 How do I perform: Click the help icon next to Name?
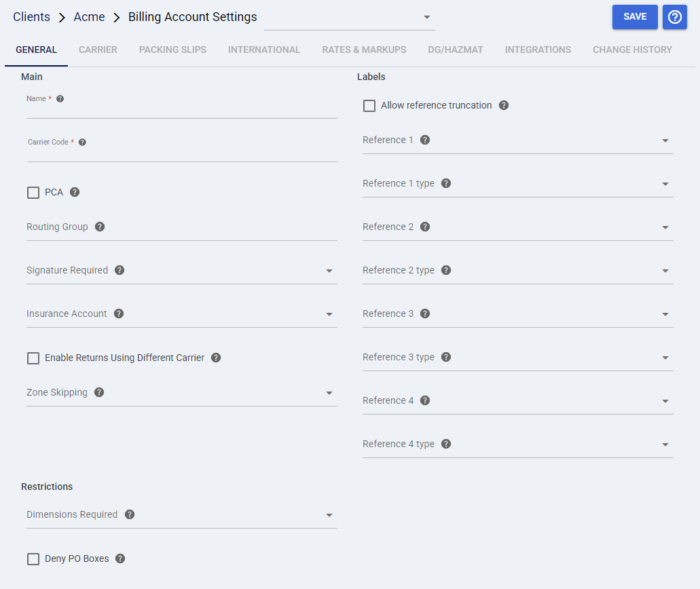(x=60, y=98)
